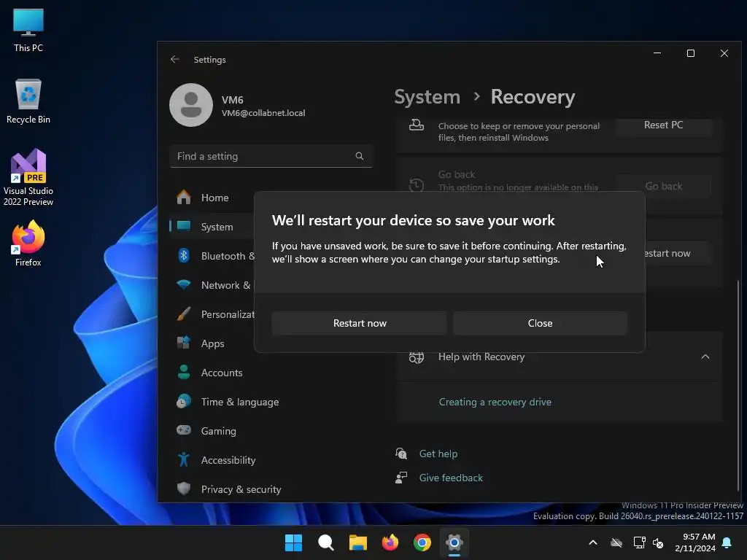Click the Get help headset icon

pos(401,454)
